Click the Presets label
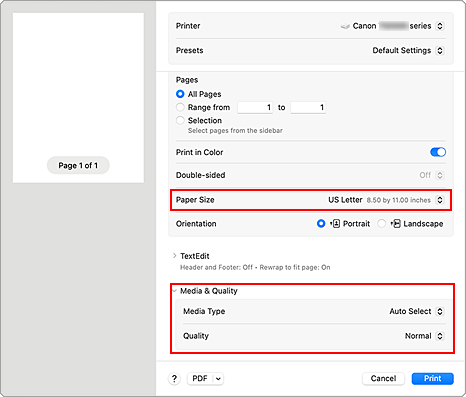This screenshot has height=397, width=466. [189, 51]
